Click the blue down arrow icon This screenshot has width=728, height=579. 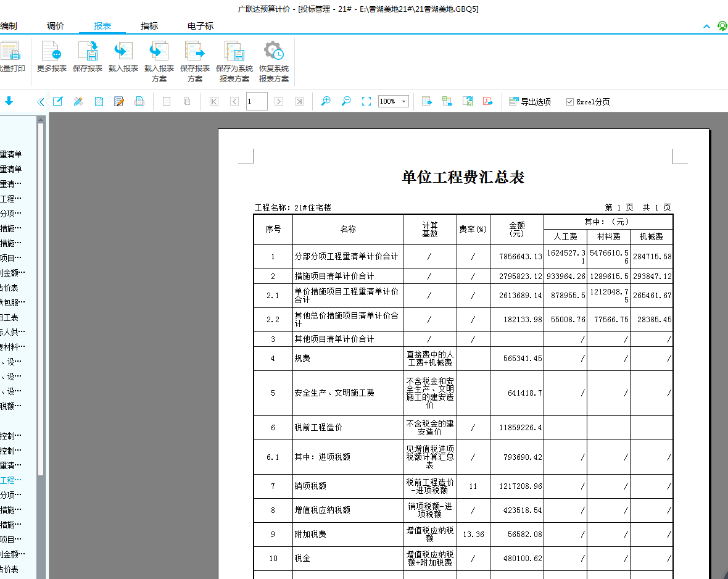click(9, 101)
